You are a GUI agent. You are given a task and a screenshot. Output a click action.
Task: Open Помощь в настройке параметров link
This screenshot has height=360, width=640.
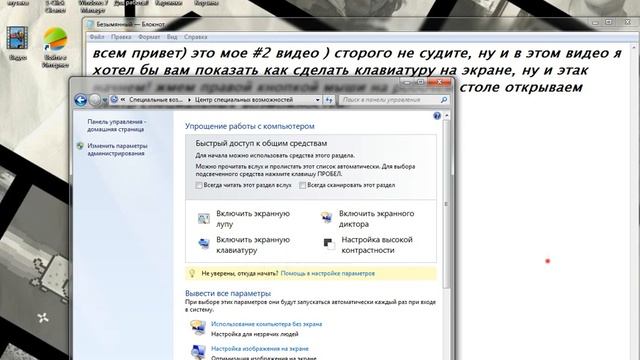tap(328, 273)
